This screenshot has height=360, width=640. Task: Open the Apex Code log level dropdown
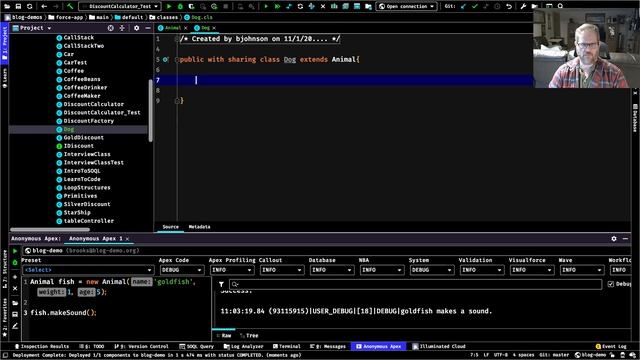pyautogui.click(x=182, y=270)
